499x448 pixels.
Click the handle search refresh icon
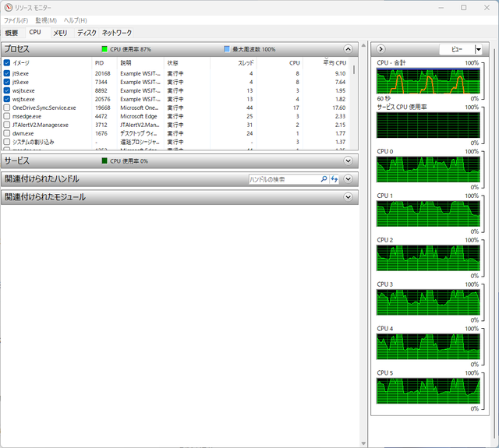(334, 179)
